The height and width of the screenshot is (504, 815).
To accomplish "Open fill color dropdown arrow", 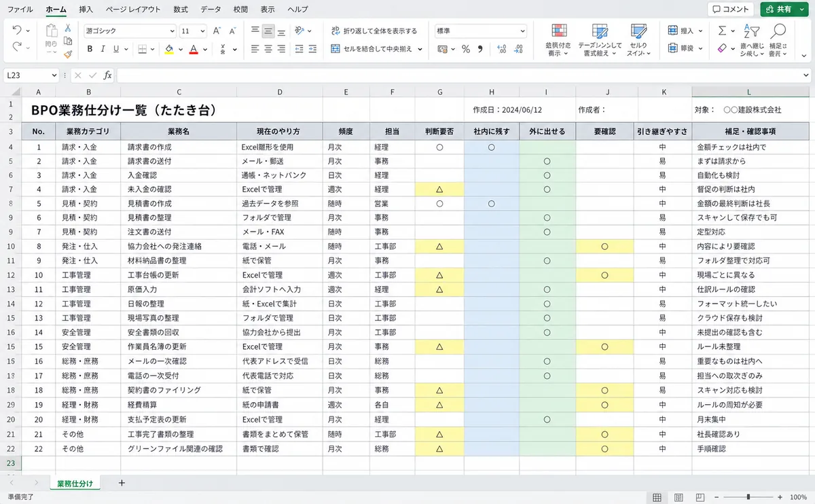I will (x=179, y=49).
